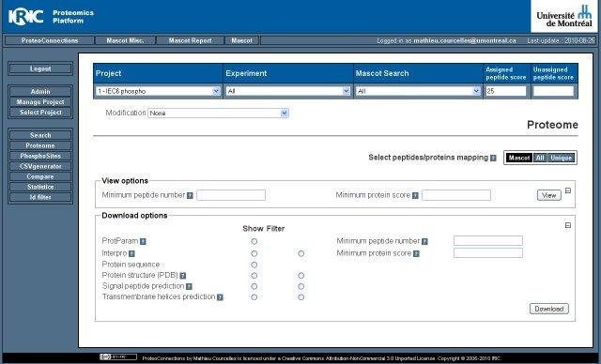Open the Mascot Search dropdown
The height and width of the screenshot is (364, 601).
tap(418, 91)
